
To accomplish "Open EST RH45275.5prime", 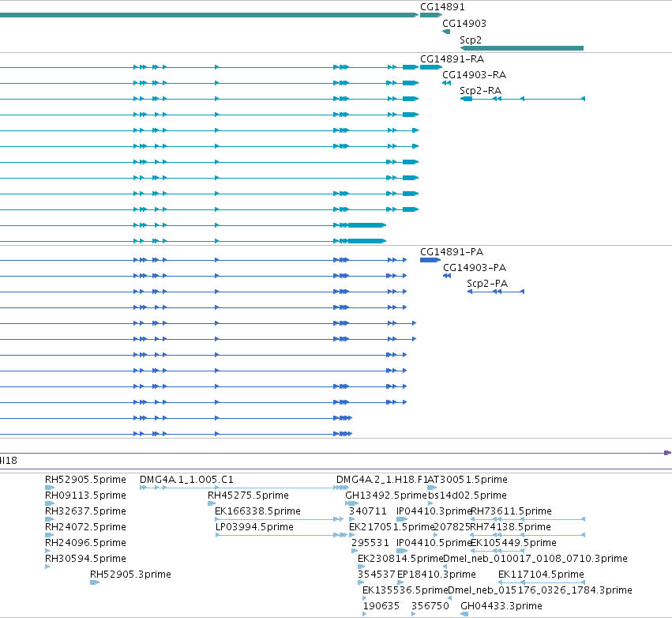I will tap(248, 496).
